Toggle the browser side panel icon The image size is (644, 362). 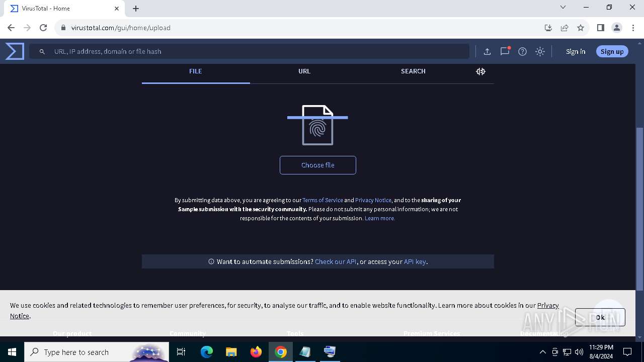point(600,28)
